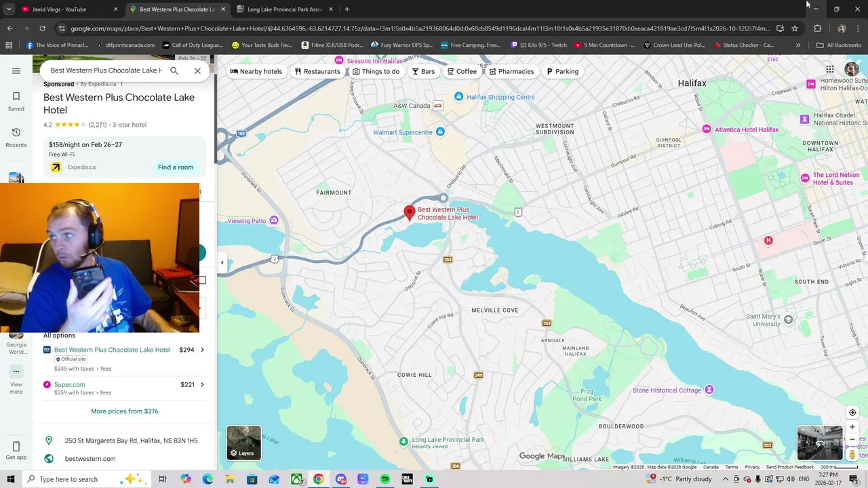This screenshot has width=868, height=488.
Task: Open the tab search dropdown arrow
Action: point(9,9)
